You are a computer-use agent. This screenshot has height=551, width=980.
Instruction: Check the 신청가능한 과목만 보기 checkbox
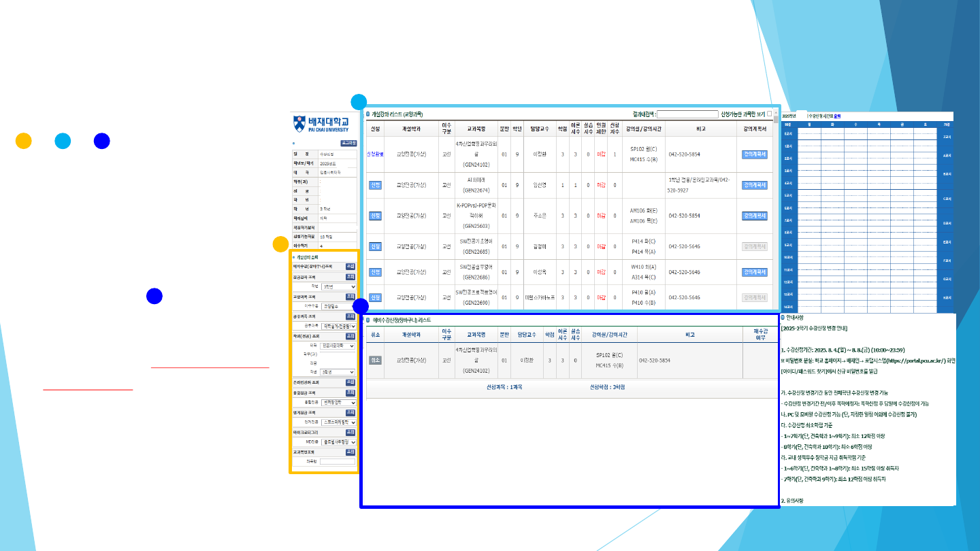point(770,114)
